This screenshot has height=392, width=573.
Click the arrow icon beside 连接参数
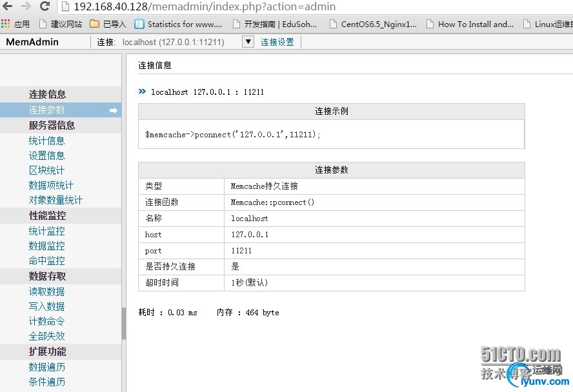[x=114, y=110]
